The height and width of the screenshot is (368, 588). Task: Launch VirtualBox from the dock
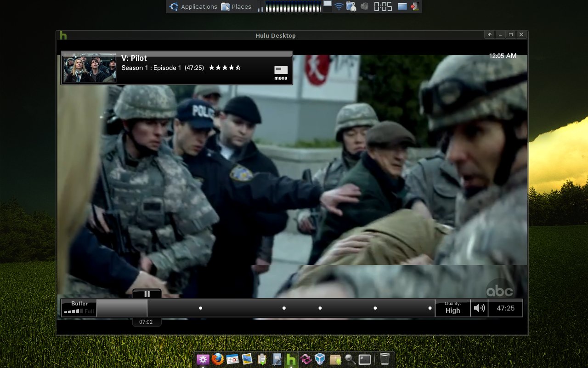(320, 359)
